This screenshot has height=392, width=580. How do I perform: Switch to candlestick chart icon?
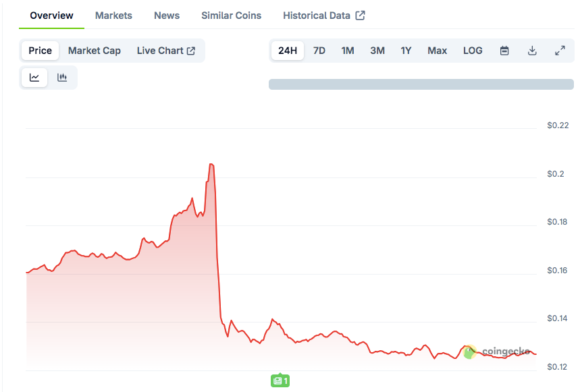tap(62, 78)
